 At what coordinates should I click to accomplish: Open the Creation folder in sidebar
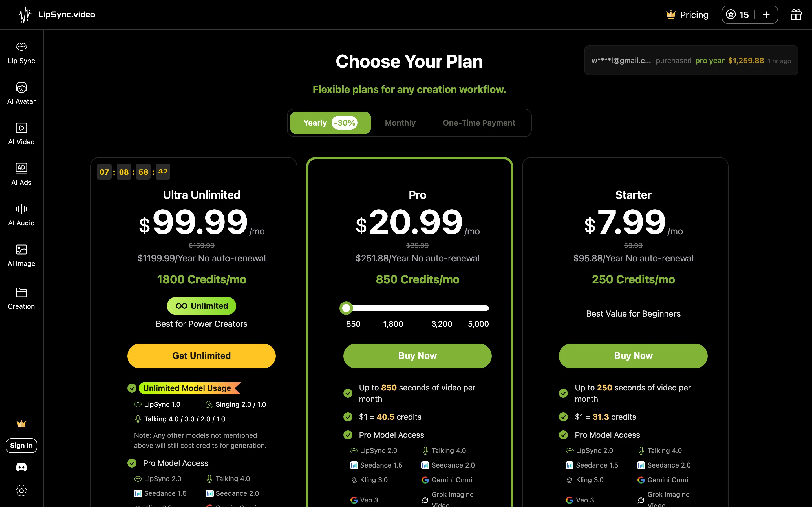coord(21,299)
